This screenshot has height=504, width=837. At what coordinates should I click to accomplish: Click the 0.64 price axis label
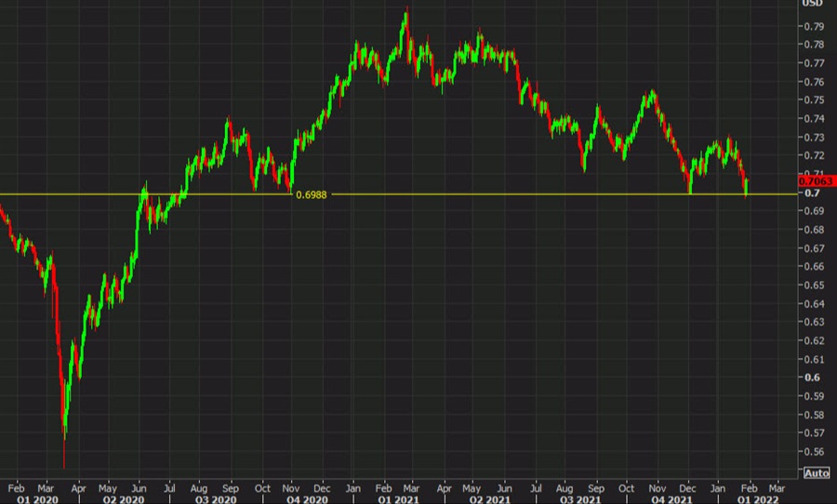coord(814,304)
